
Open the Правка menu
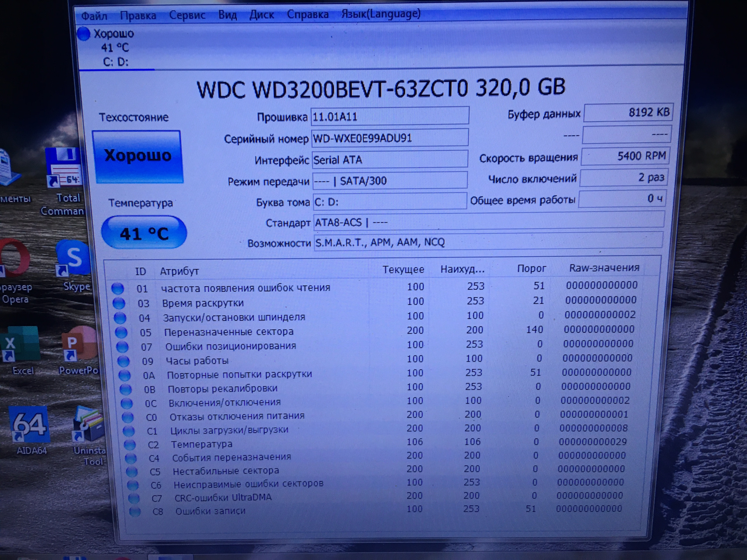point(138,16)
